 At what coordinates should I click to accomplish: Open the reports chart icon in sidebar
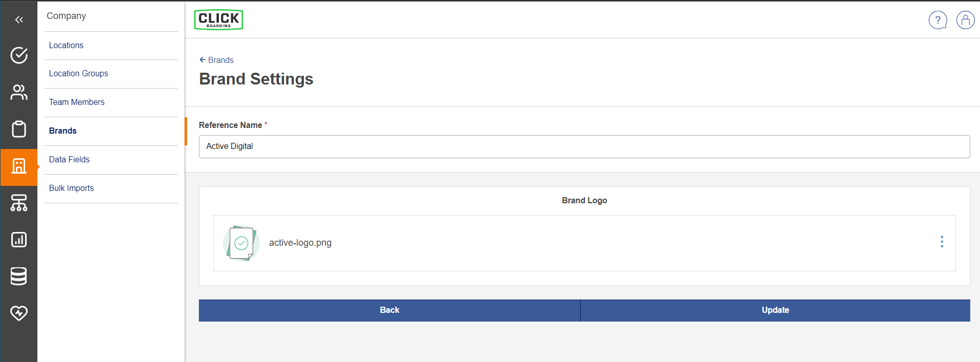tap(19, 240)
